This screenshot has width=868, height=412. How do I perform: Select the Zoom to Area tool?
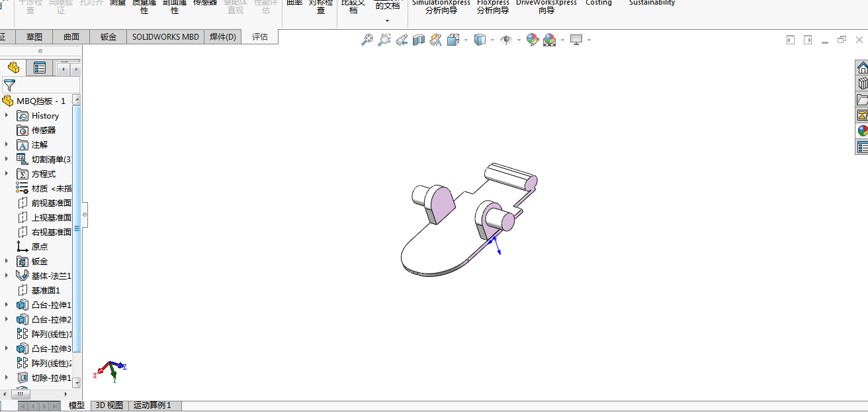[x=384, y=40]
